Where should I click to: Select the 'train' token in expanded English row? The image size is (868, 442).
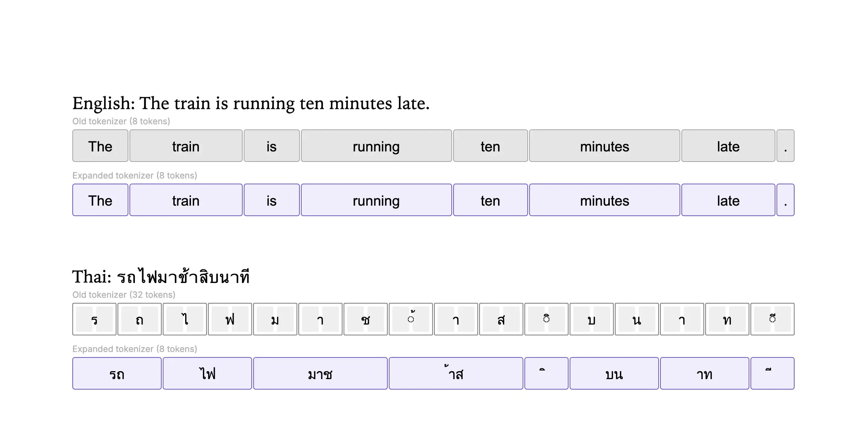186,200
